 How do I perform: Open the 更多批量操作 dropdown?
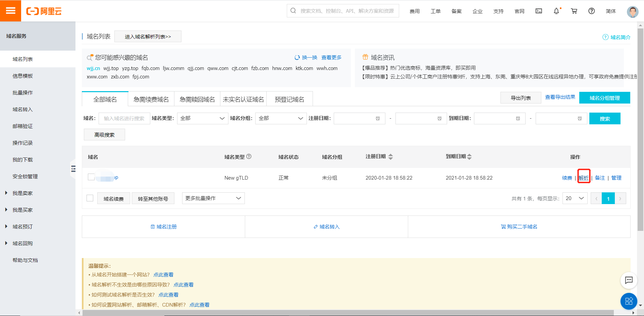(213, 198)
